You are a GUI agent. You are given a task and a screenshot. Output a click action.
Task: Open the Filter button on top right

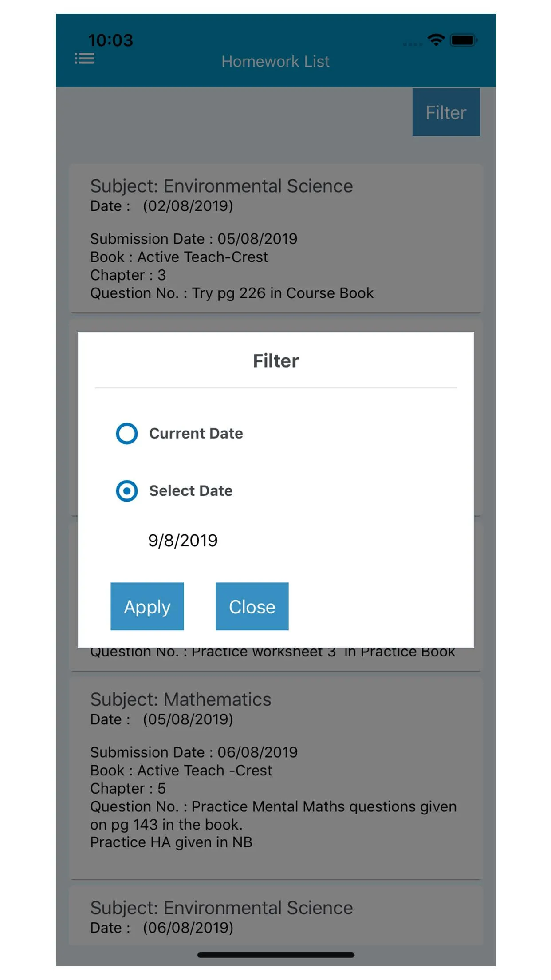[x=446, y=112]
